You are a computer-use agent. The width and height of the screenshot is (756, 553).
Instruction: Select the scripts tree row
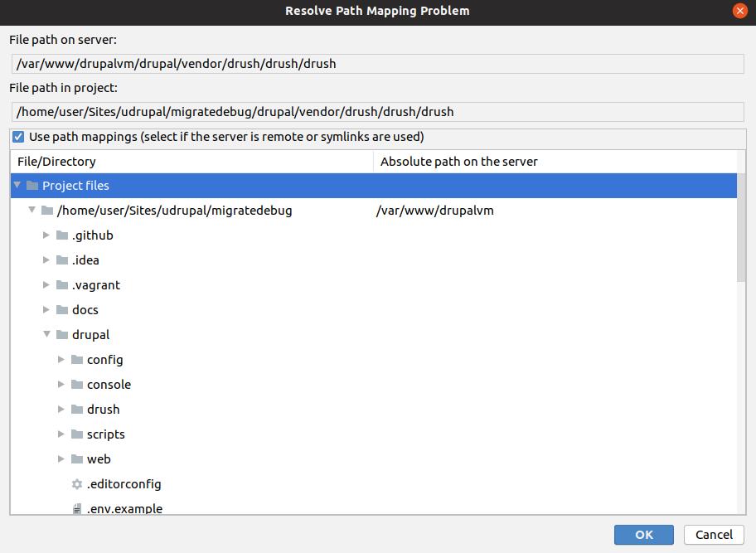(x=374, y=434)
